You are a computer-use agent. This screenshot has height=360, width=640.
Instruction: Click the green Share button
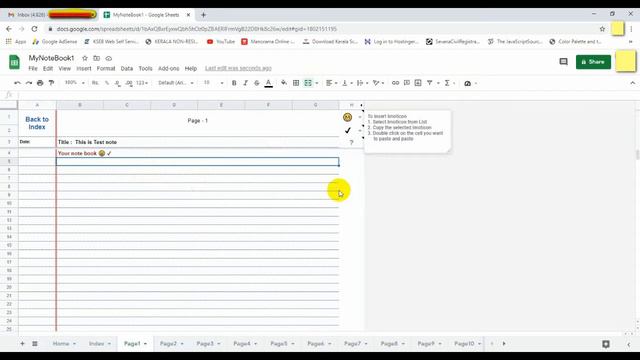pyautogui.click(x=593, y=62)
